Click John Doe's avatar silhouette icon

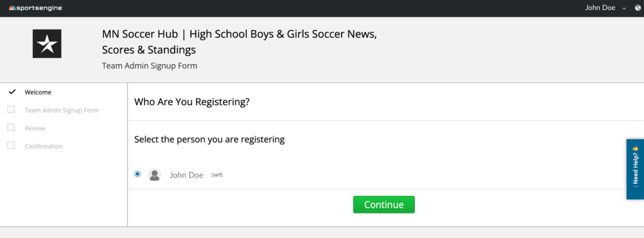pos(154,174)
